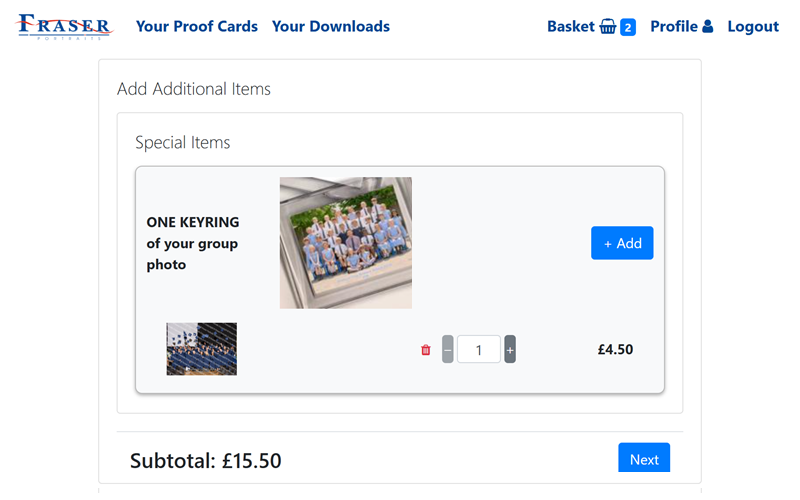Click the basket item count badge

point(628,27)
